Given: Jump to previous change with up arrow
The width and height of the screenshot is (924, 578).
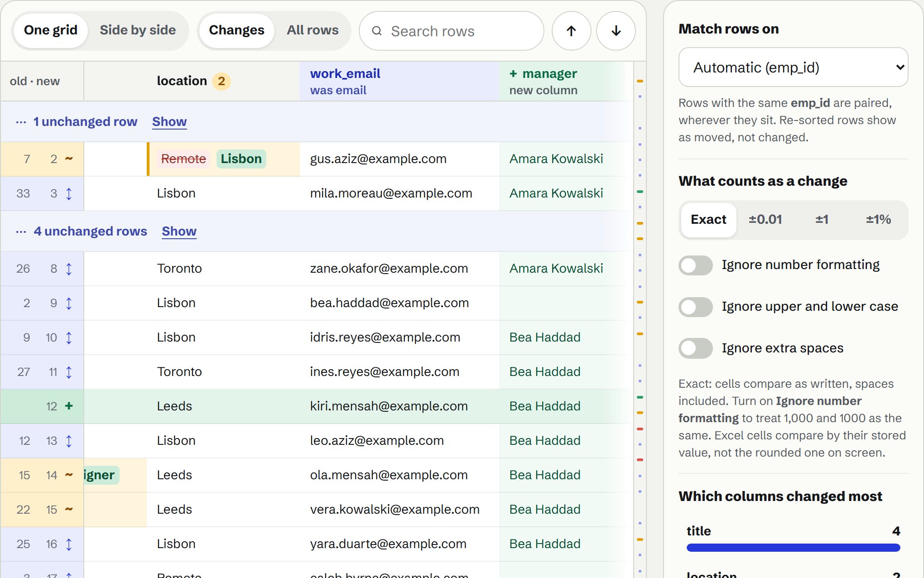Looking at the screenshot, I should [x=571, y=31].
